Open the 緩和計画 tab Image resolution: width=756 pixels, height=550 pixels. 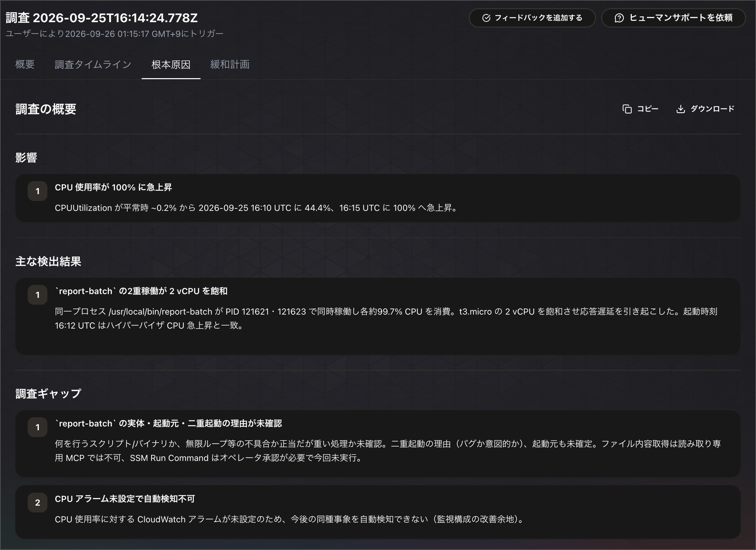point(230,64)
